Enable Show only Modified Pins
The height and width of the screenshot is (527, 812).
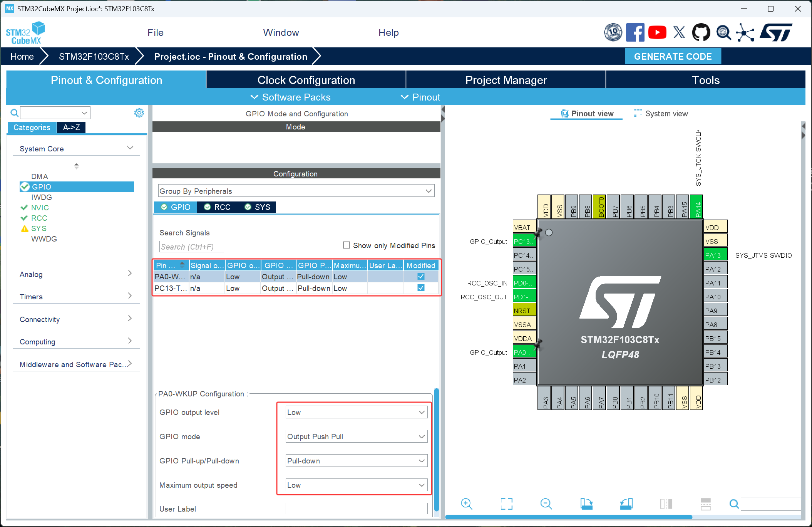pyautogui.click(x=347, y=245)
